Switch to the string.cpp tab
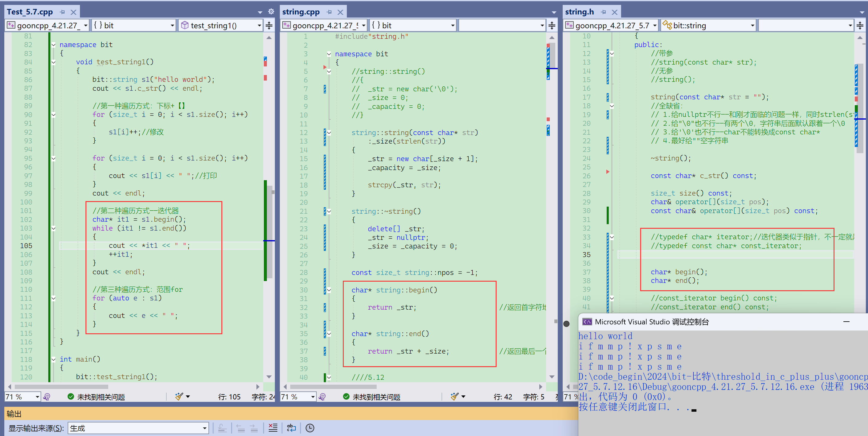This screenshot has width=868, height=436. (x=301, y=12)
